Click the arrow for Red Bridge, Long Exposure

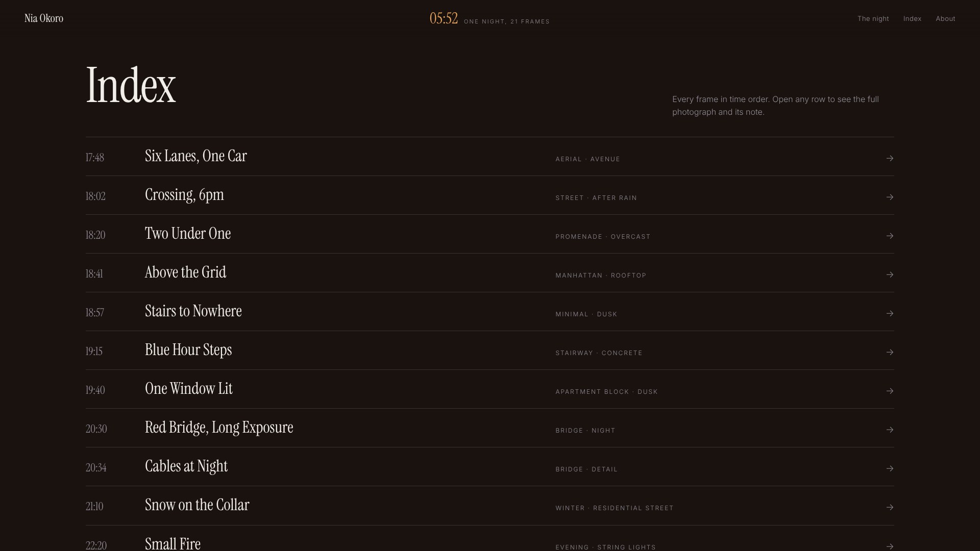coord(890,430)
